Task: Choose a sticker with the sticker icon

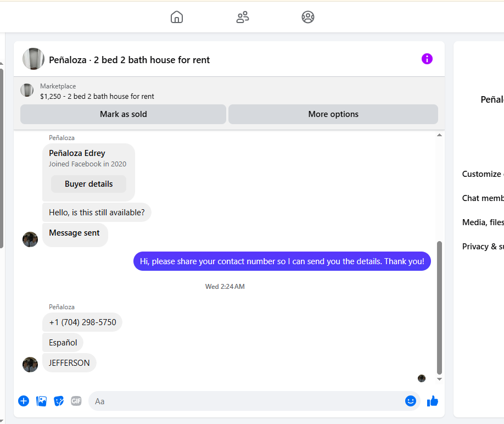Action: (x=59, y=401)
